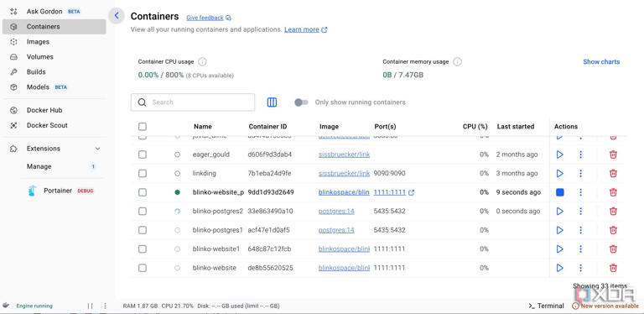
Task: Delete the blinko-website_p container
Action: pos(613,192)
